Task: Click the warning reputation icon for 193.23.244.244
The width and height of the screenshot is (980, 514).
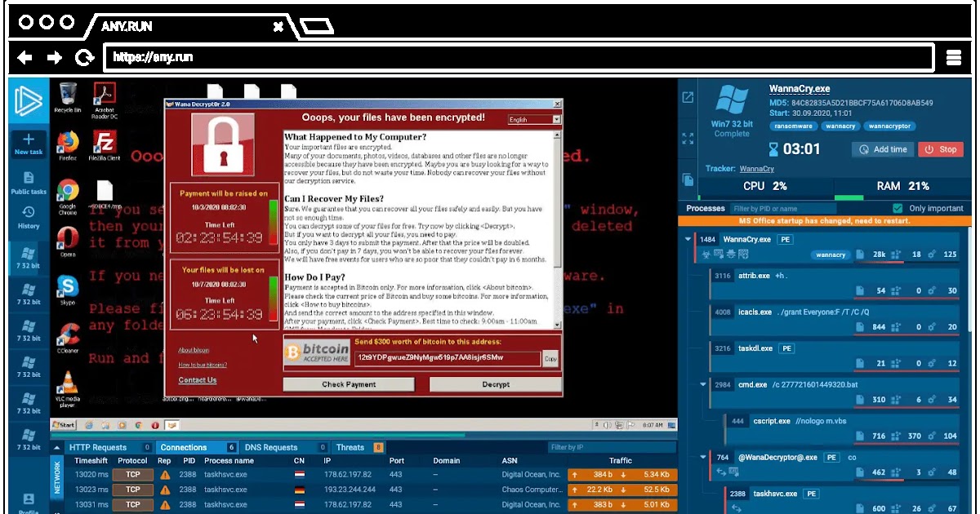Action: 165,490
